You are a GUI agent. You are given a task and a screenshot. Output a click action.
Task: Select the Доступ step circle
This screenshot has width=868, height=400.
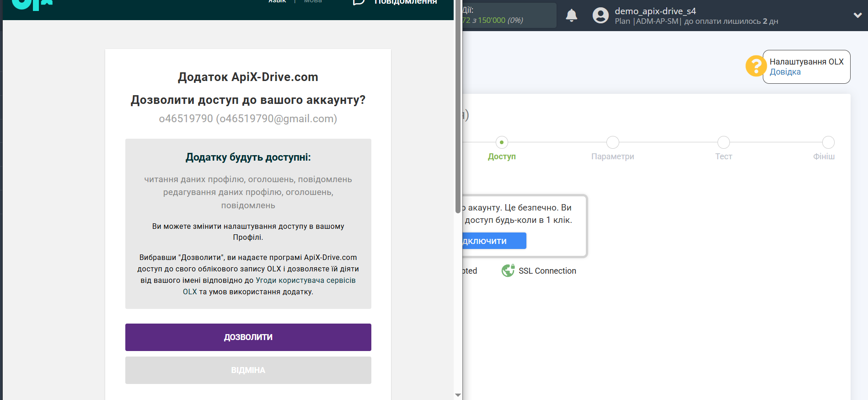point(502,142)
